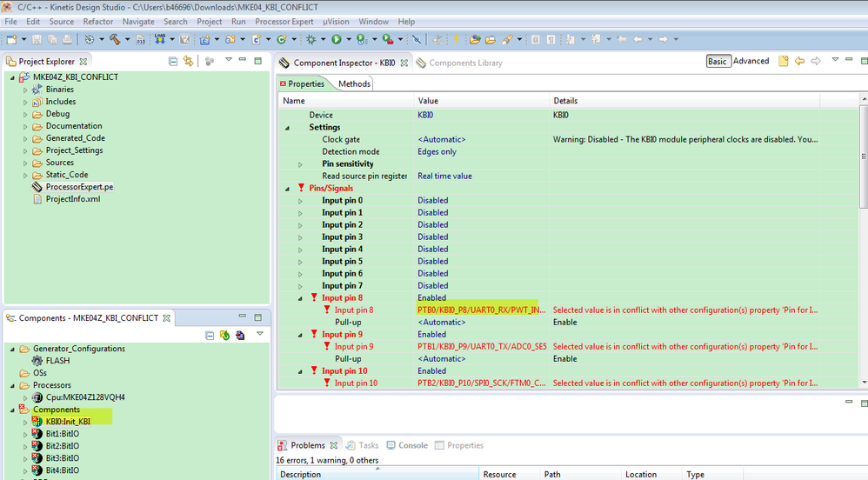Click the properties vertical scrollbar down arrow

[864, 383]
